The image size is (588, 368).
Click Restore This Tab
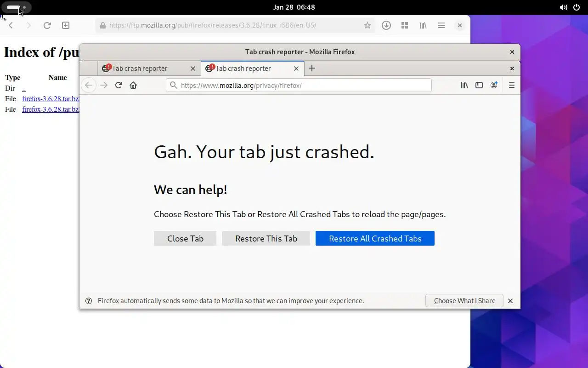pyautogui.click(x=266, y=238)
